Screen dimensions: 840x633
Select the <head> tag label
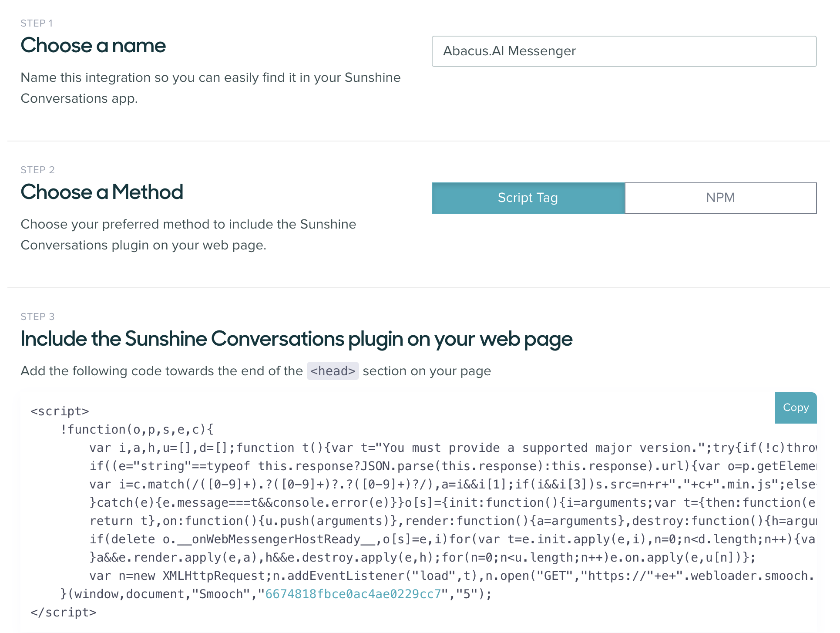pos(333,371)
